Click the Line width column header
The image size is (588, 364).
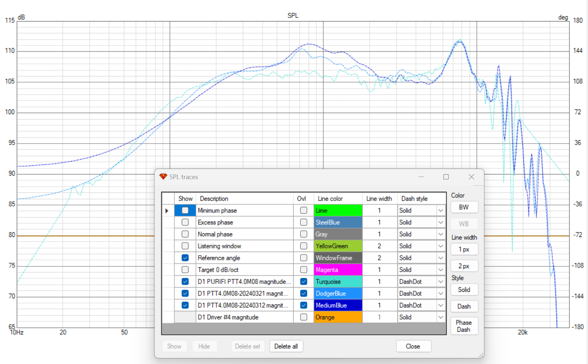[x=380, y=199]
